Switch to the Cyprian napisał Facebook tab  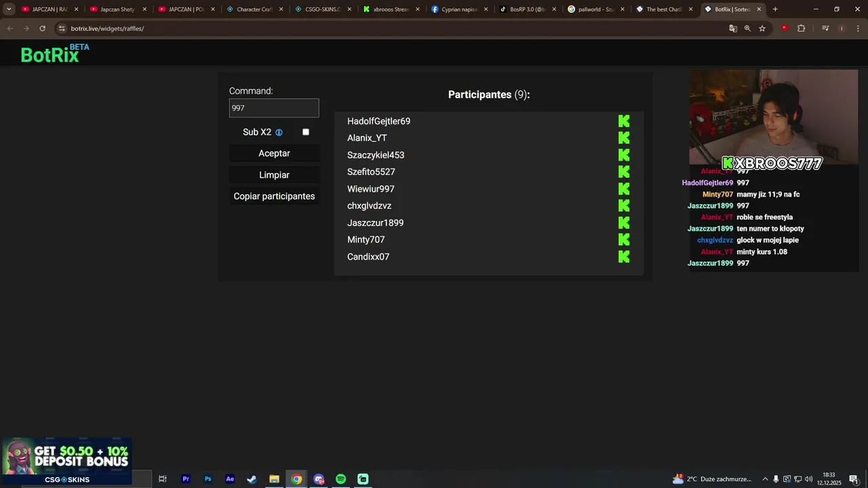tap(460, 9)
